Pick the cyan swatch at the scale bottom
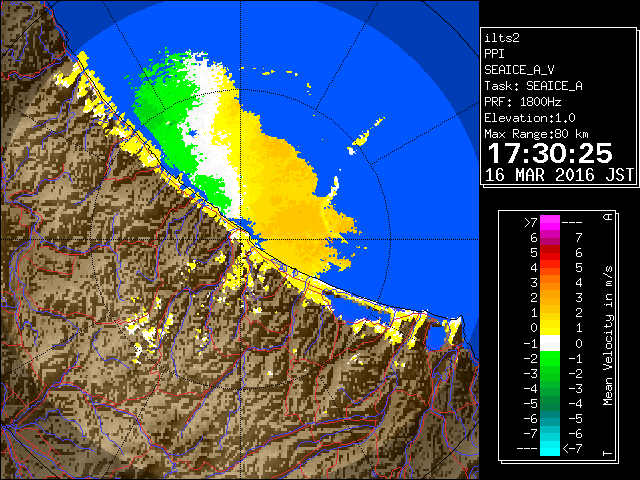 550,448
